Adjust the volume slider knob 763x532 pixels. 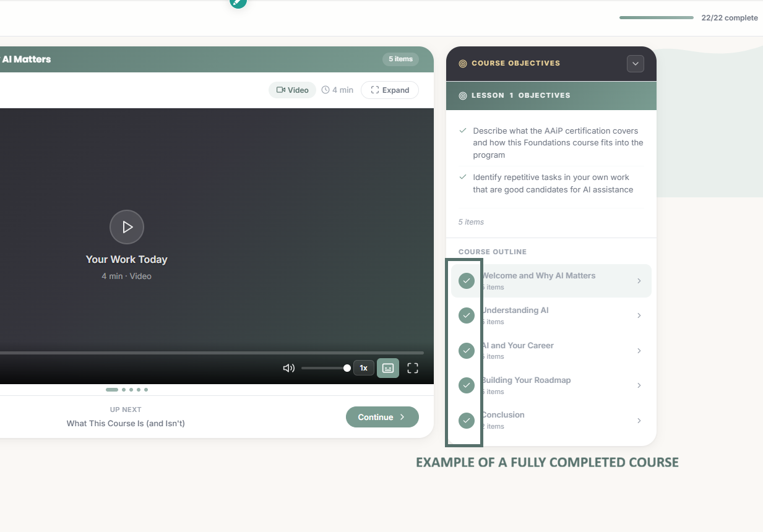click(x=347, y=368)
